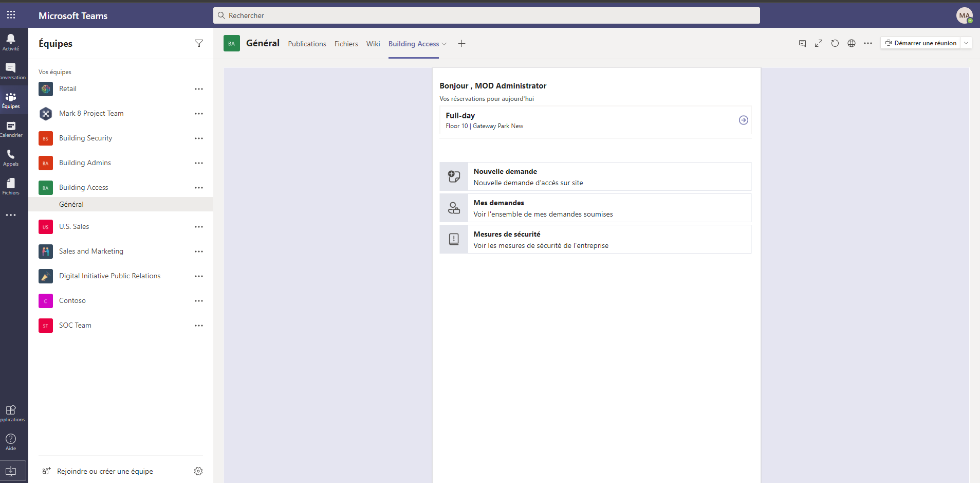Expand the meeting options dropdown arrow
980x483 pixels.
pyautogui.click(x=966, y=43)
